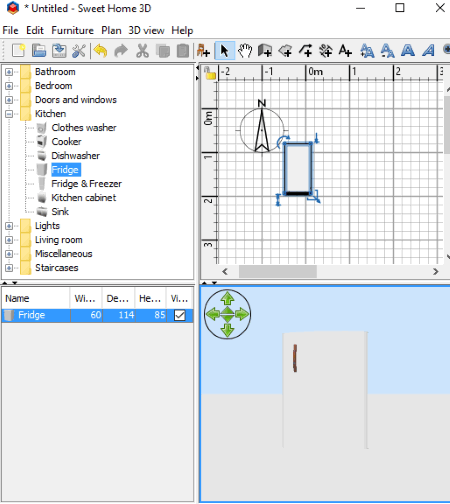Click the plan scrollbar left arrow
The image size is (450, 504).
[225, 272]
